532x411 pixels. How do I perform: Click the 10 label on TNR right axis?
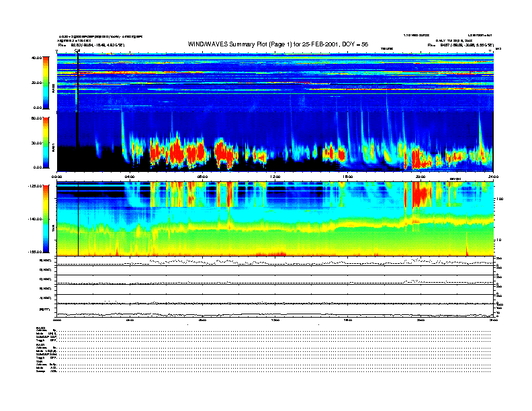(x=498, y=240)
